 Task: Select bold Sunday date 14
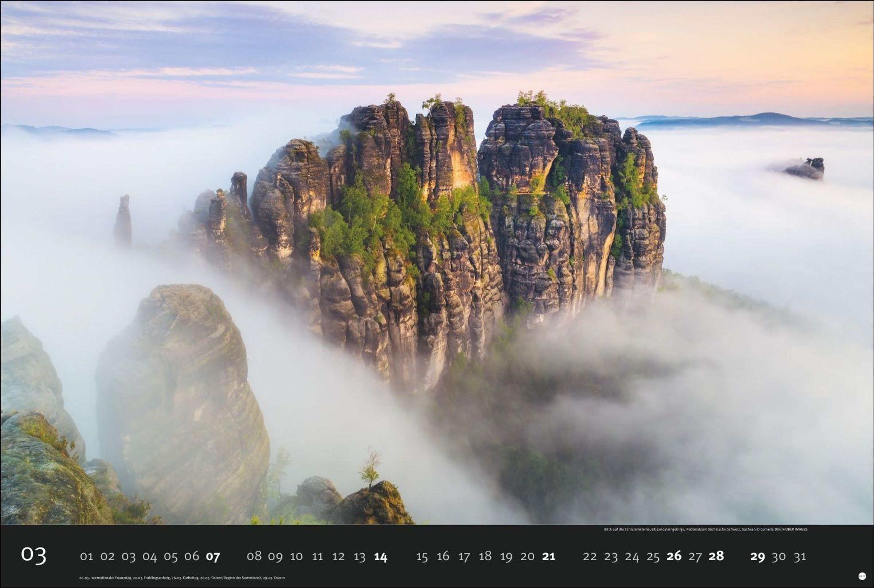(381, 556)
